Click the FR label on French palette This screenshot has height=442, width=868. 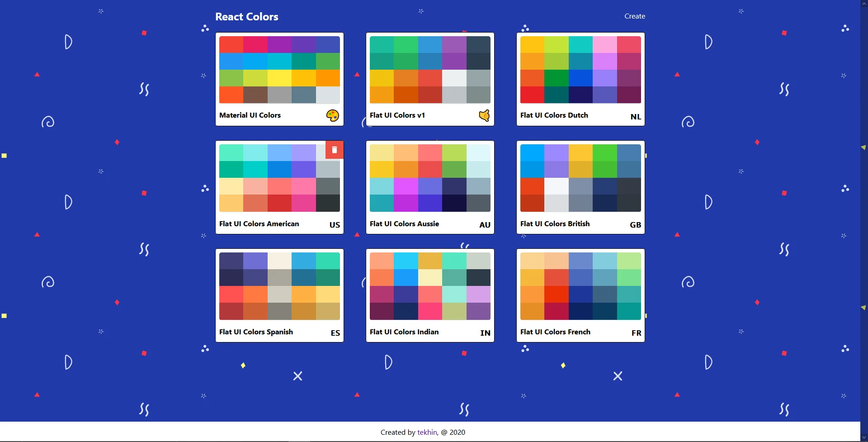(x=636, y=333)
